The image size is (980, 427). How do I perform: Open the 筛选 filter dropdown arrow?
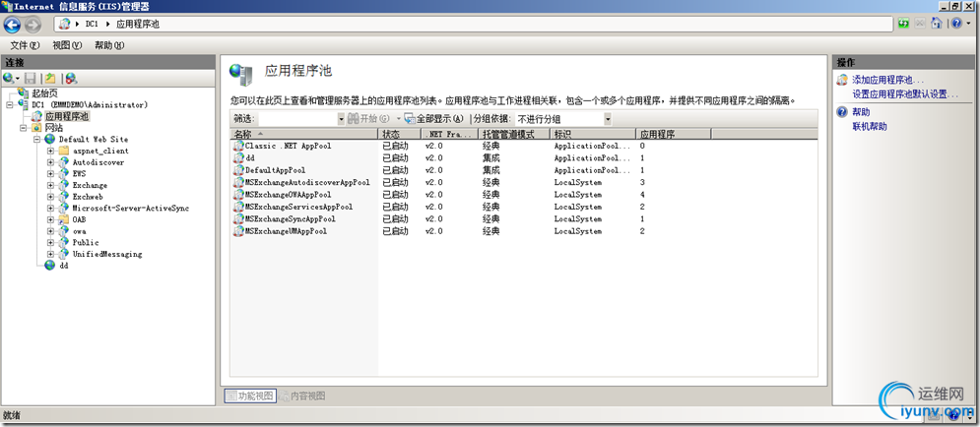coord(341,119)
